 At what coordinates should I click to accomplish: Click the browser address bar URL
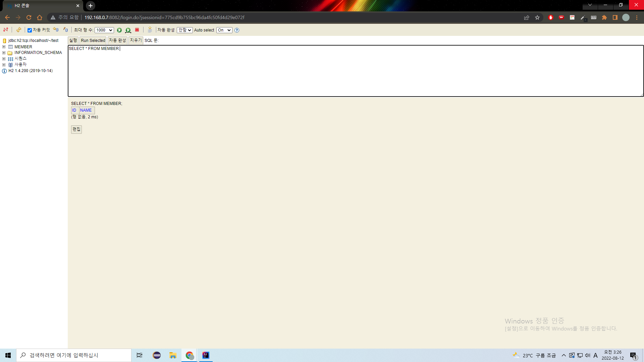point(164,17)
